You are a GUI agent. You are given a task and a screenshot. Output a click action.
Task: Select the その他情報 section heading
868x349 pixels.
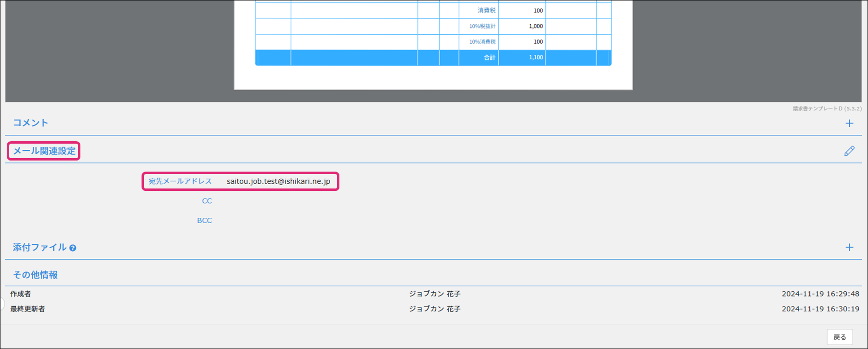pyautogui.click(x=35, y=275)
